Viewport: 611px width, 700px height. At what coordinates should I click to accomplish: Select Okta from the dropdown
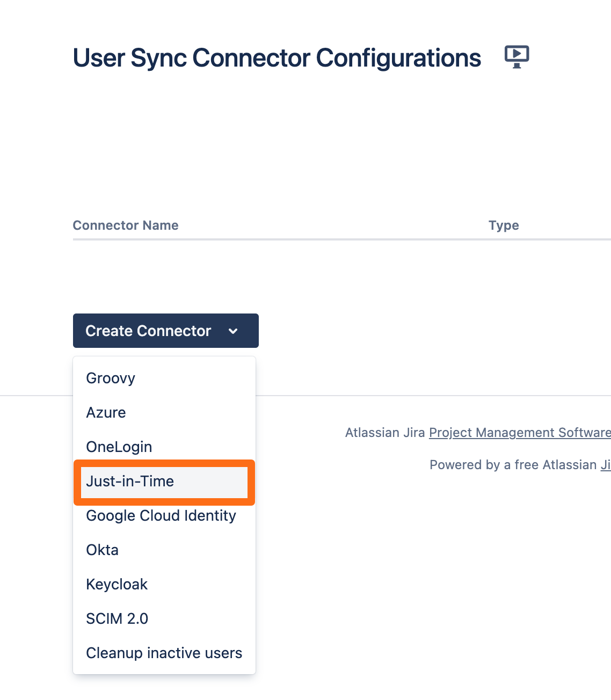point(103,550)
